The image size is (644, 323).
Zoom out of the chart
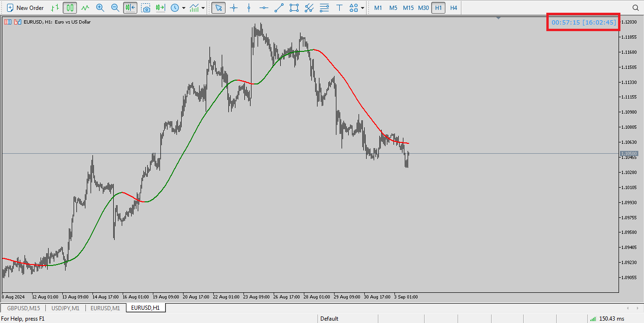[115, 8]
